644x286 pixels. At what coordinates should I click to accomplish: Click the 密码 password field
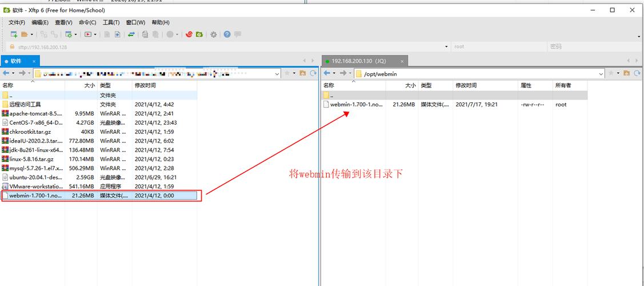pyautogui.click(x=595, y=47)
